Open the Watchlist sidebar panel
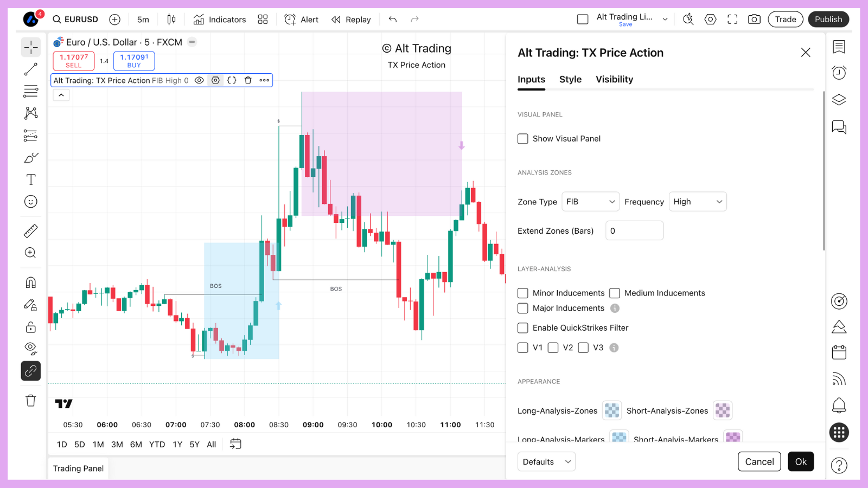Image resolution: width=868 pixels, height=488 pixels. (839, 47)
